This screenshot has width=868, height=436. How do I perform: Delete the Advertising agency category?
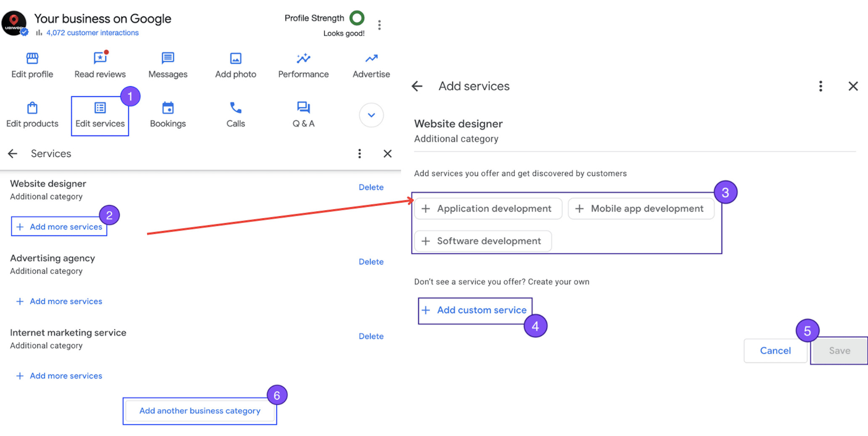pos(371,262)
